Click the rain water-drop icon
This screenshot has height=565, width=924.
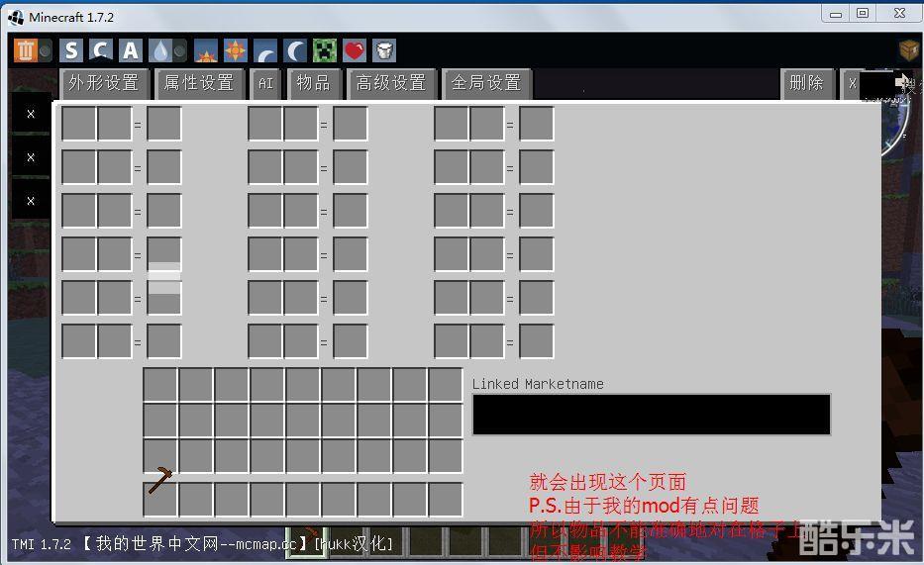(160, 50)
